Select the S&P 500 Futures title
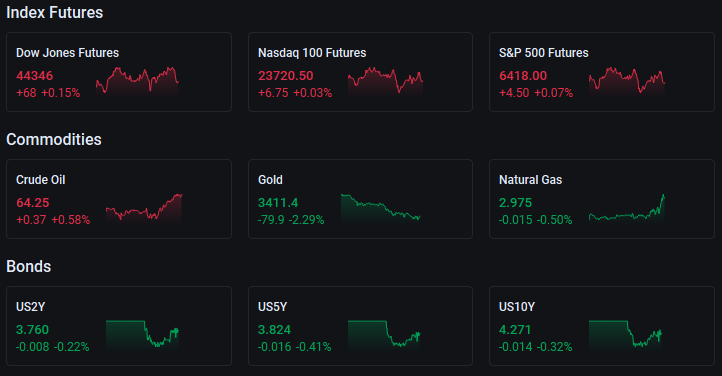The height and width of the screenshot is (376, 722). 543,53
